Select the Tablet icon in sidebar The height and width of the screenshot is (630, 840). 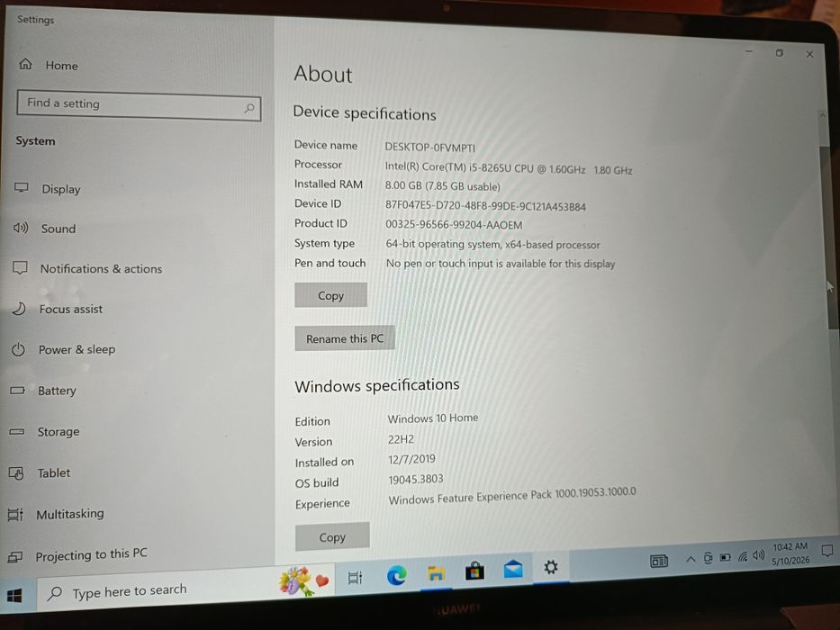pyautogui.click(x=16, y=473)
